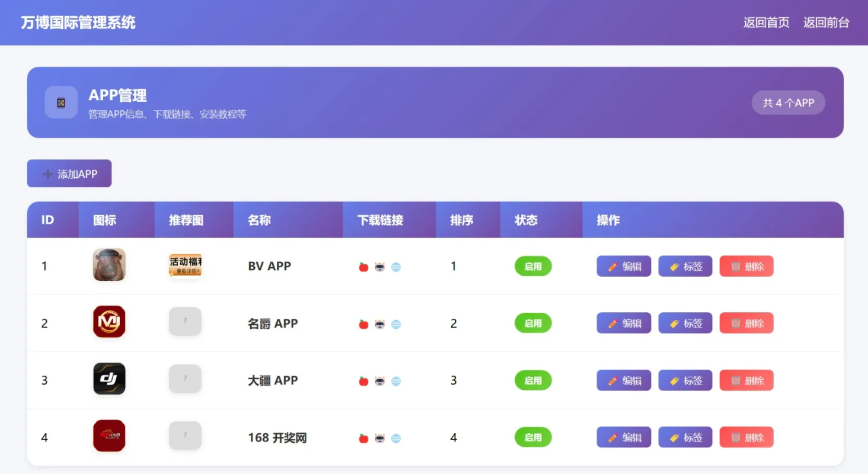Click the 名爵 APP red logo icon
Screen dimensions: 868x474
(x=109, y=322)
